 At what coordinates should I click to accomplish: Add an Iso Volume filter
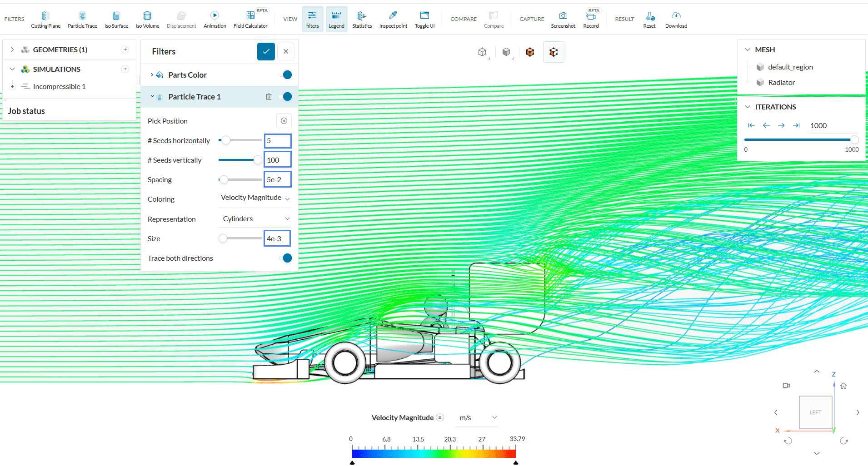(x=147, y=20)
